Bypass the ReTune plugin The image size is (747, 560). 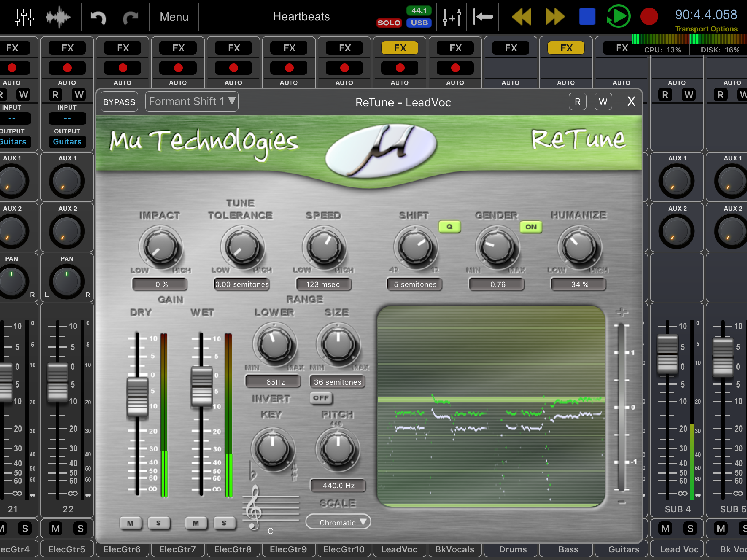point(119,102)
